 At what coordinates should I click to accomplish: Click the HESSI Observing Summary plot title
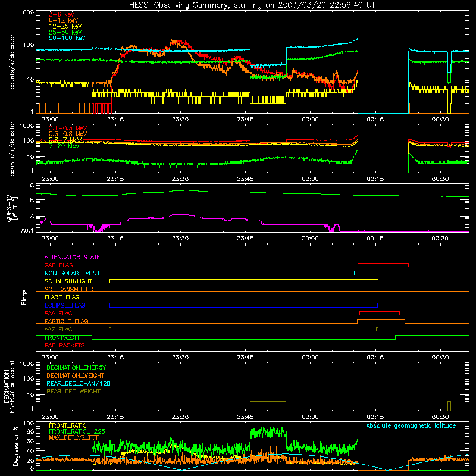[x=252, y=5]
